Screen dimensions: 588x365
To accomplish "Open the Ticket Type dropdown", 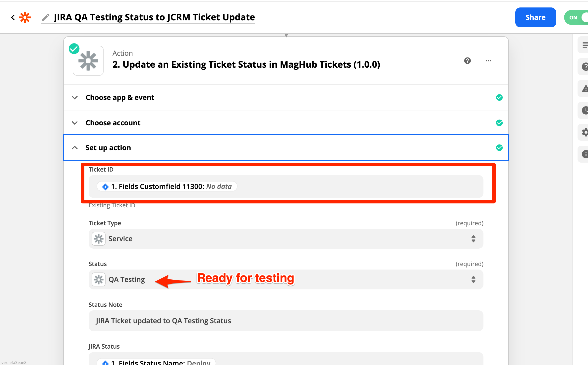I will coord(286,239).
